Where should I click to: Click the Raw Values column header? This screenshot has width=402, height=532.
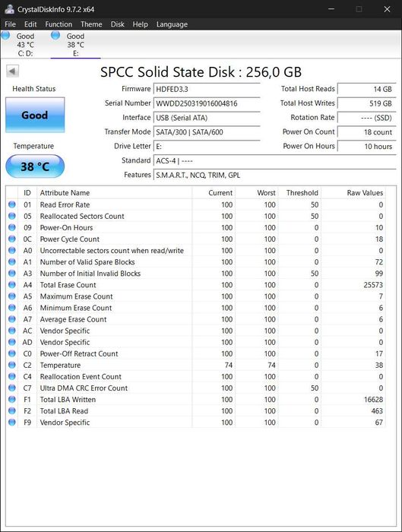point(353,193)
